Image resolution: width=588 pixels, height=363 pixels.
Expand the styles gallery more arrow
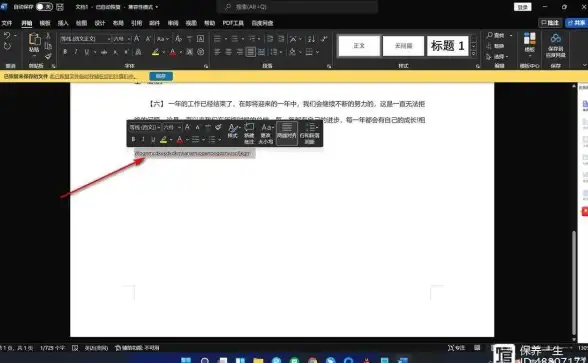point(474,54)
